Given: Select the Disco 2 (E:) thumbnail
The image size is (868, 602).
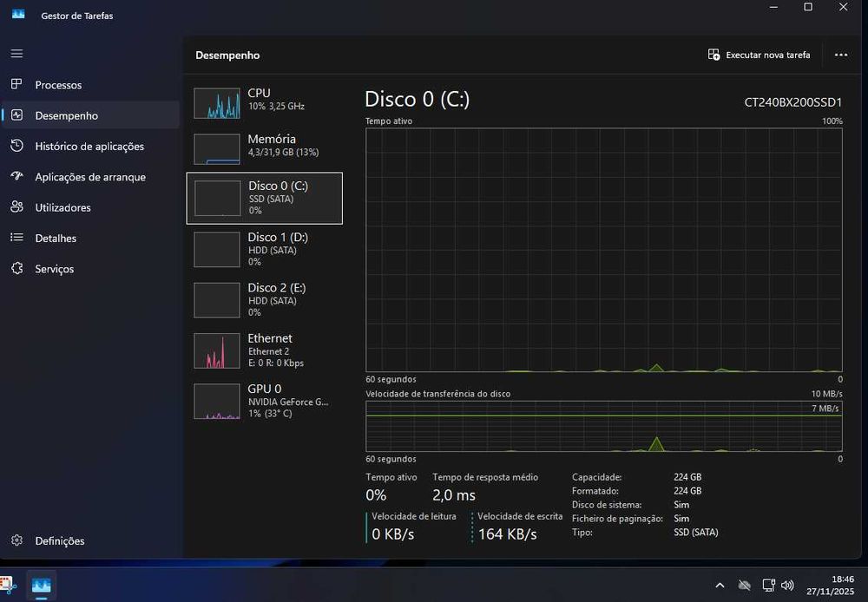Looking at the screenshot, I should 217,300.
